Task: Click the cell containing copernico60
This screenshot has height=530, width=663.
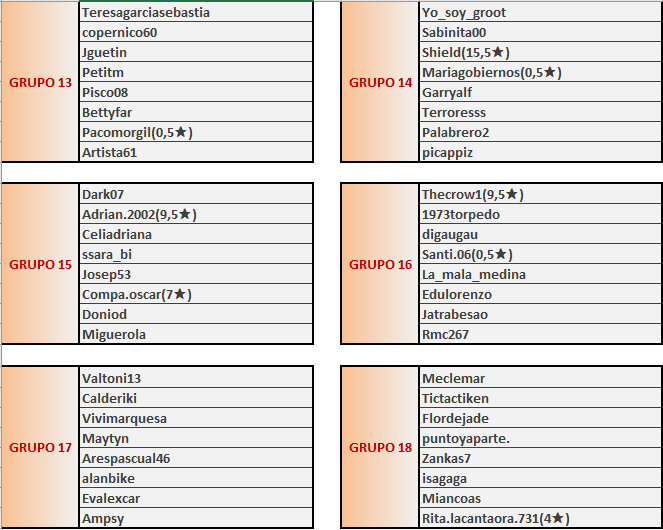Action: tap(195, 32)
